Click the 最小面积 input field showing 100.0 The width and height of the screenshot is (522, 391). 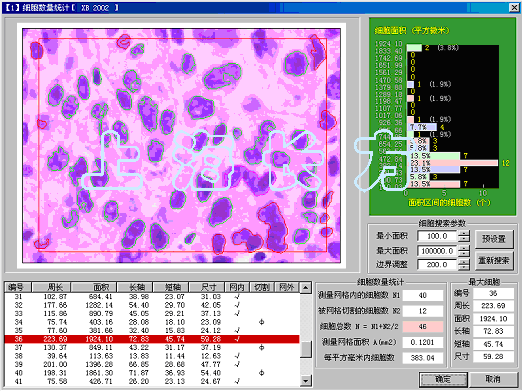point(437,236)
